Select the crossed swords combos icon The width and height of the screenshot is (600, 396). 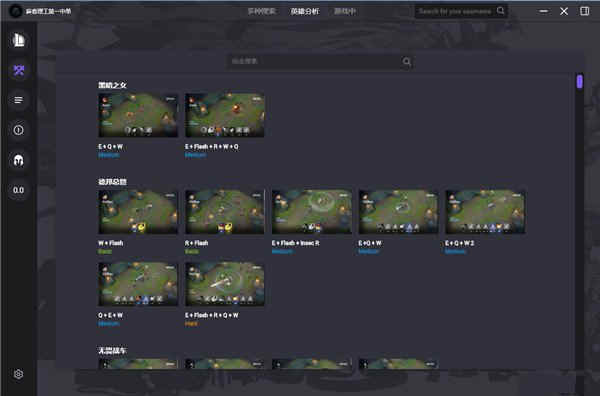18,70
